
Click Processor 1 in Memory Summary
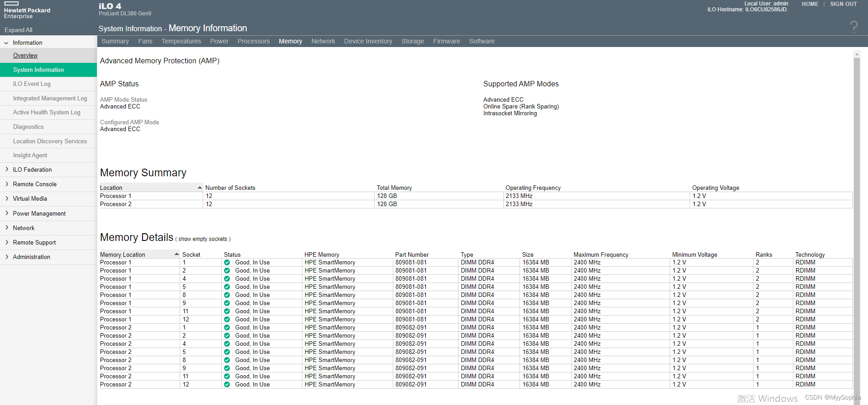point(115,196)
